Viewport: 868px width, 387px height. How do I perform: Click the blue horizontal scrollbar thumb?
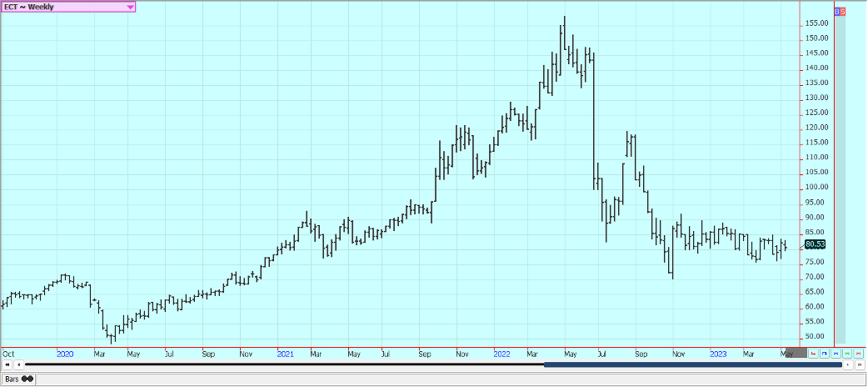point(693,364)
